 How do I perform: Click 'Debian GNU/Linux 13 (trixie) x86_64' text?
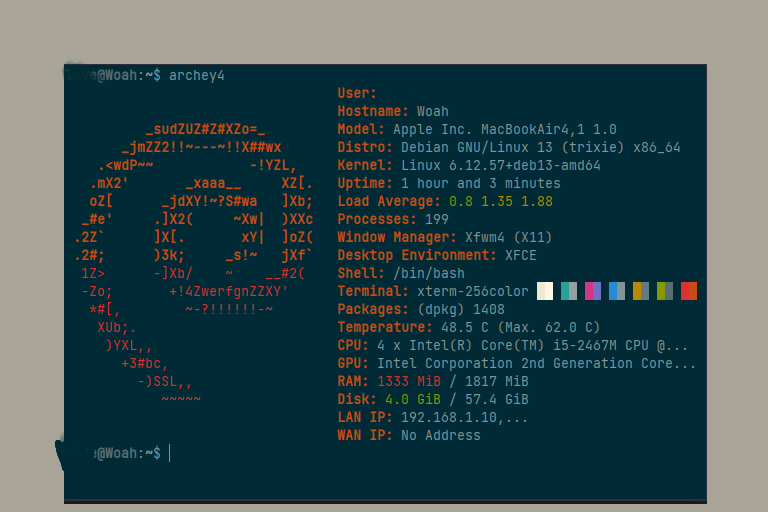click(x=541, y=147)
